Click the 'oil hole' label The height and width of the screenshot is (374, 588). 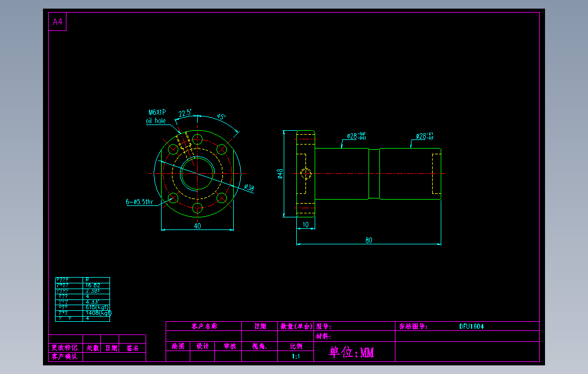156,121
